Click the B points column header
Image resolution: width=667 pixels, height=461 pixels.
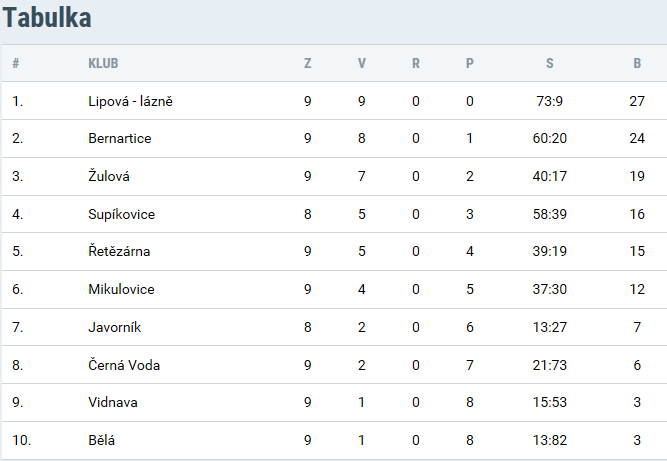(x=637, y=63)
